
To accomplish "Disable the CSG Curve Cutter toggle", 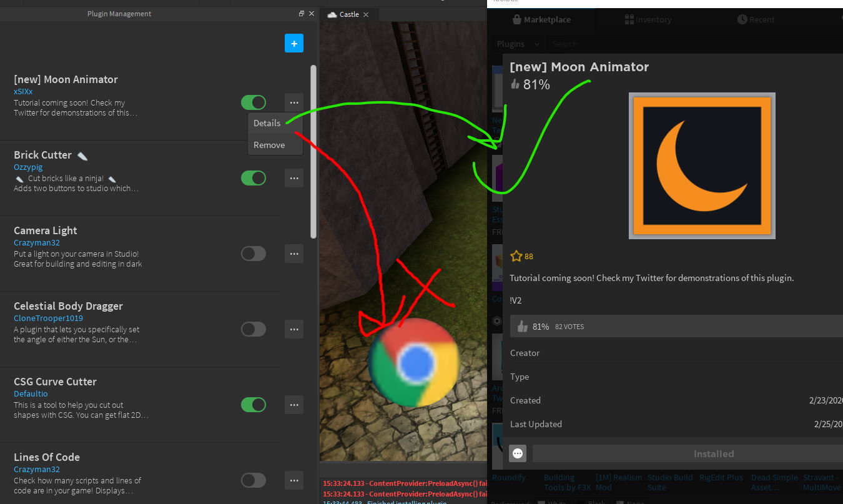I will [x=254, y=405].
